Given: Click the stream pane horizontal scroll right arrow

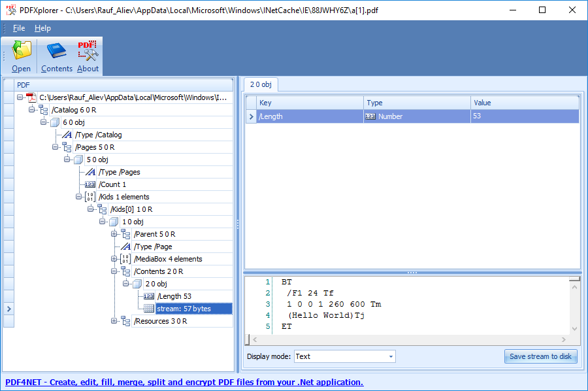Looking at the screenshot, I should (563, 339).
